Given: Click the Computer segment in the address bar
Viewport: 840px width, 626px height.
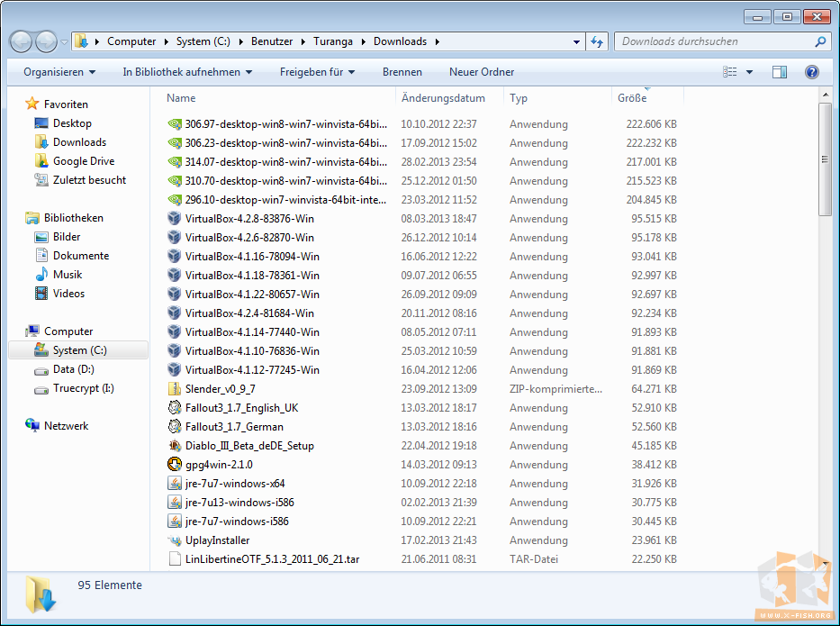Looking at the screenshot, I should coord(131,41).
